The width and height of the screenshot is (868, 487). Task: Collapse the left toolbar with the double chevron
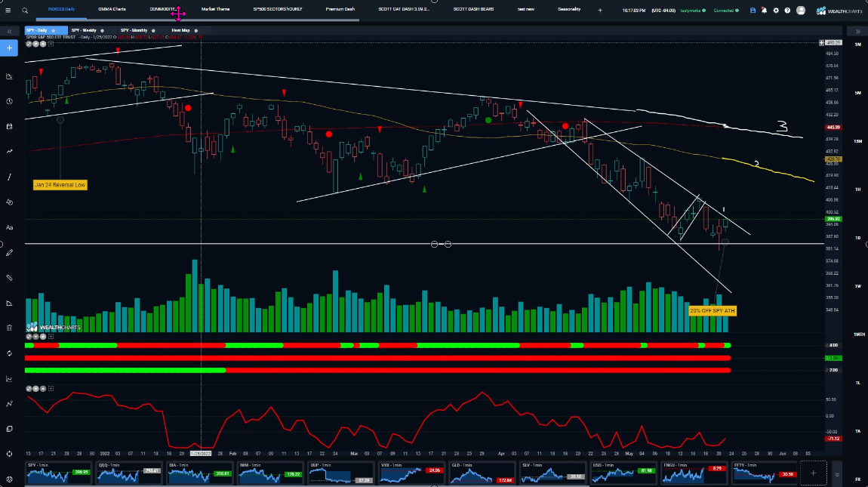tap(9, 32)
